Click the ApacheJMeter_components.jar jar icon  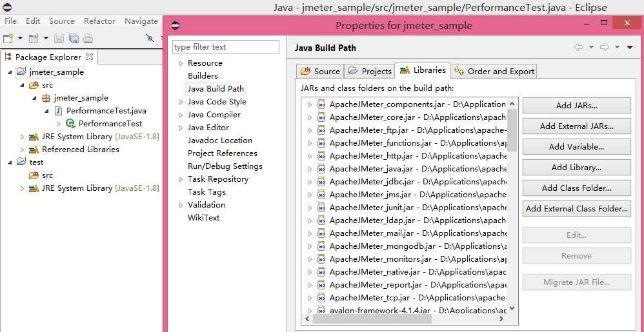click(x=321, y=104)
